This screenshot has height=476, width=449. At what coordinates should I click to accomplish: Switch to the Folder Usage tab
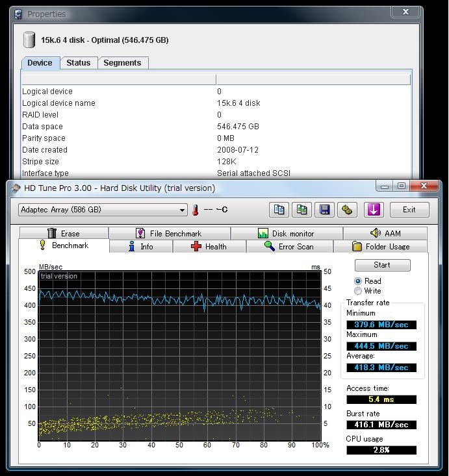381,247
